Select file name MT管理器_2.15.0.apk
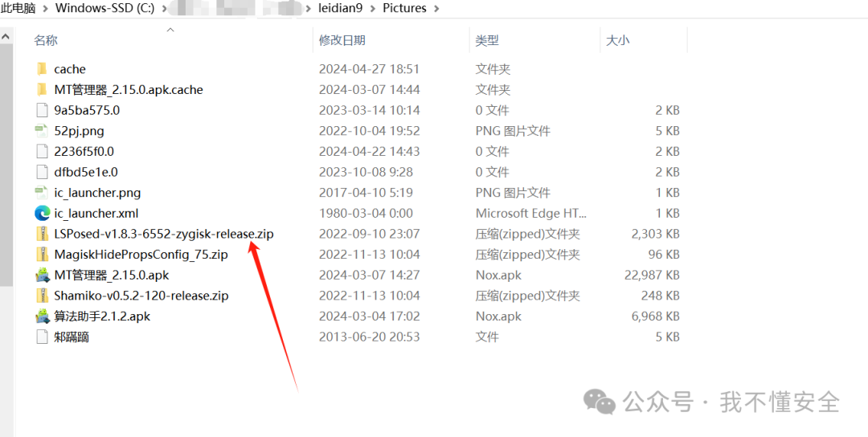The image size is (868, 437). click(x=111, y=275)
